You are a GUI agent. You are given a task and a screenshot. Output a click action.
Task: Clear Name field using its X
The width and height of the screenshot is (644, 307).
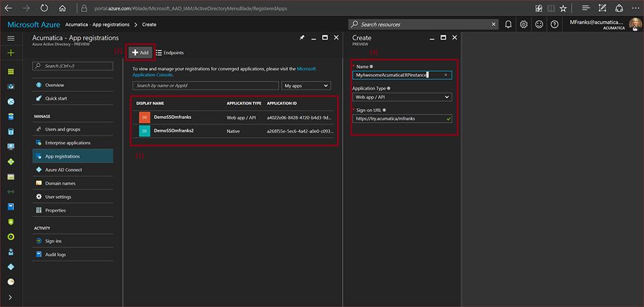pos(446,75)
